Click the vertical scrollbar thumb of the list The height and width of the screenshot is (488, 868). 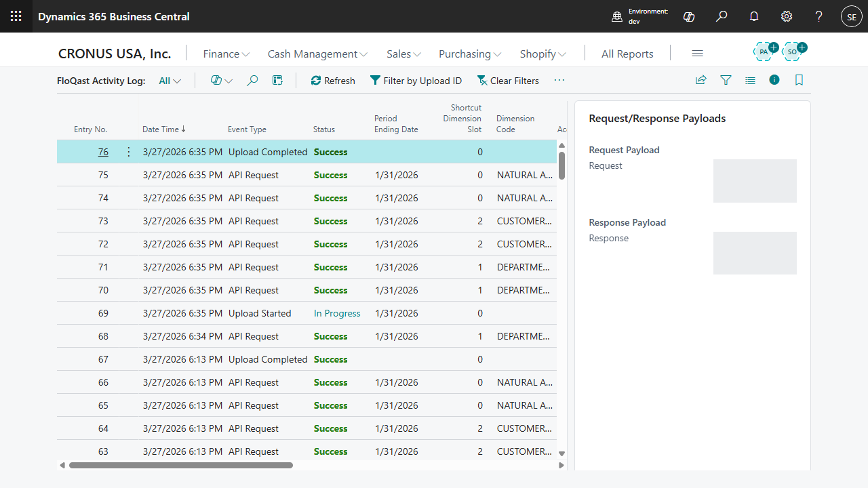(x=561, y=165)
